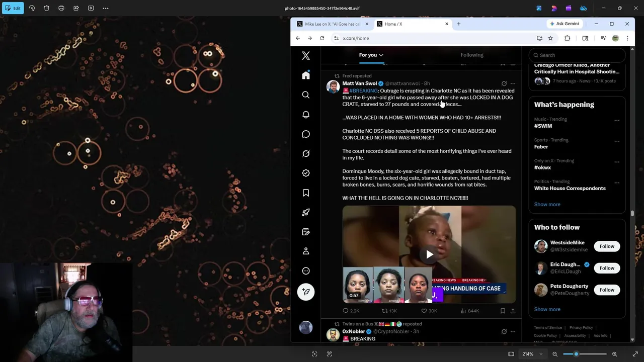Image resolution: width=644 pixels, height=362 pixels.
Task: Select the Home / X browser tab
Action: [x=410, y=24]
